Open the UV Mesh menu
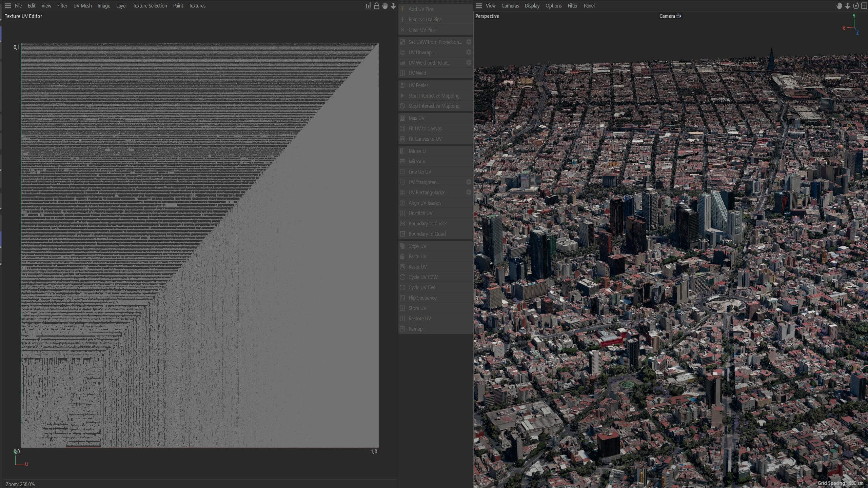Image resolution: width=868 pixels, height=488 pixels. click(82, 6)
